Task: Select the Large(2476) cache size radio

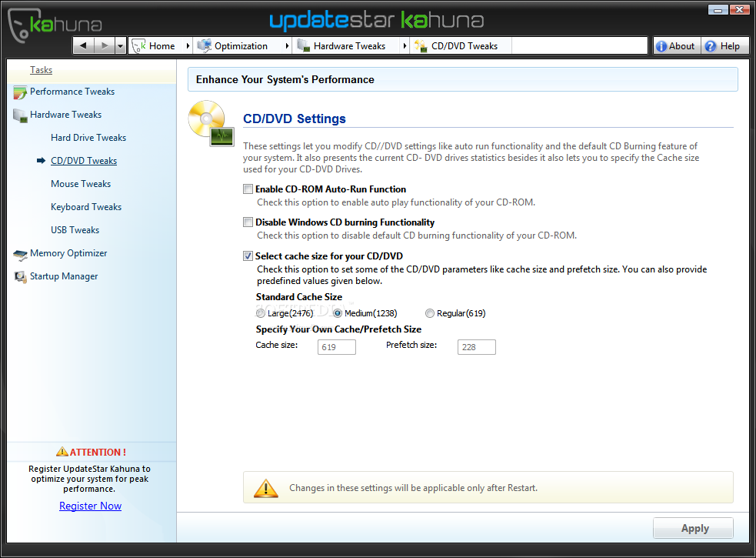Action: 261,313
